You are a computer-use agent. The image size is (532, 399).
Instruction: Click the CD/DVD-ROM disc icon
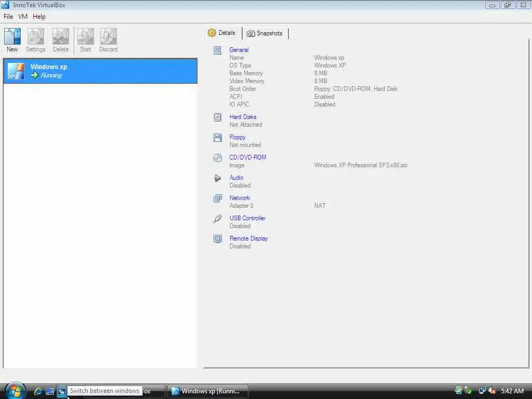218,158
